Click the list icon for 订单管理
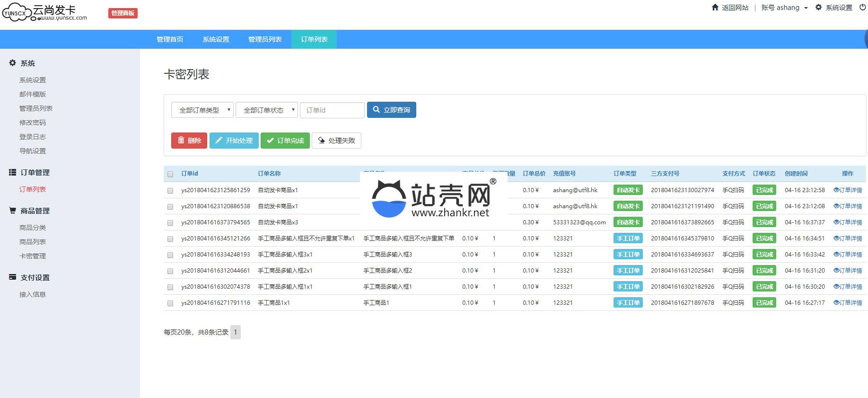The height and width of the screenshot is (398, 868). (x=13, y=172)
